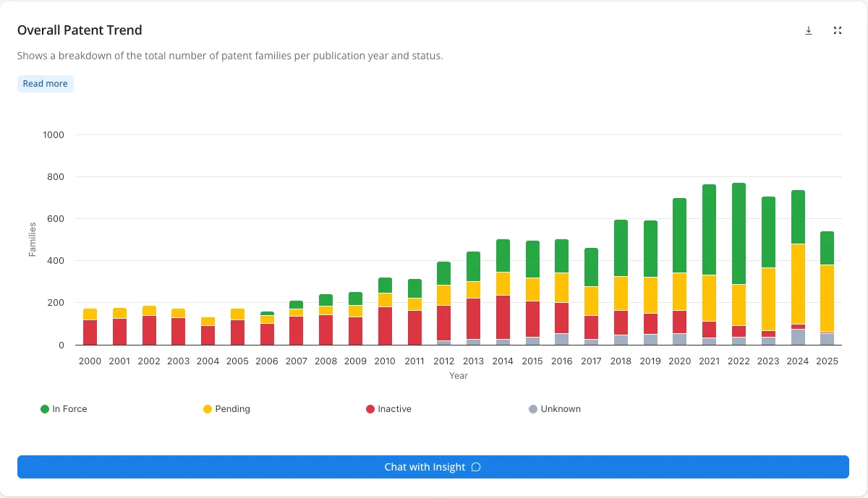Toggle the In Force legend series
The image size is (868, 498).
(x=64, y=409)
